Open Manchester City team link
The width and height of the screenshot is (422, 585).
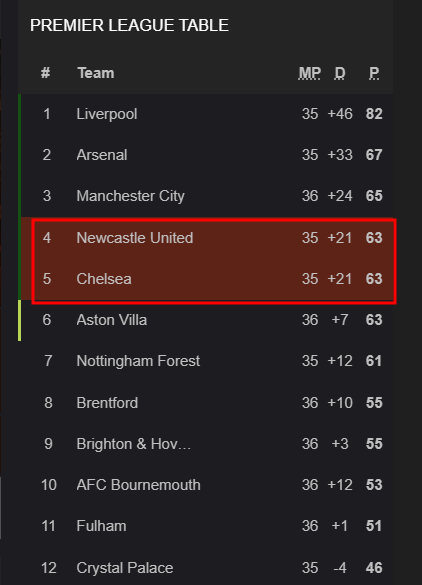coord(131,196)
